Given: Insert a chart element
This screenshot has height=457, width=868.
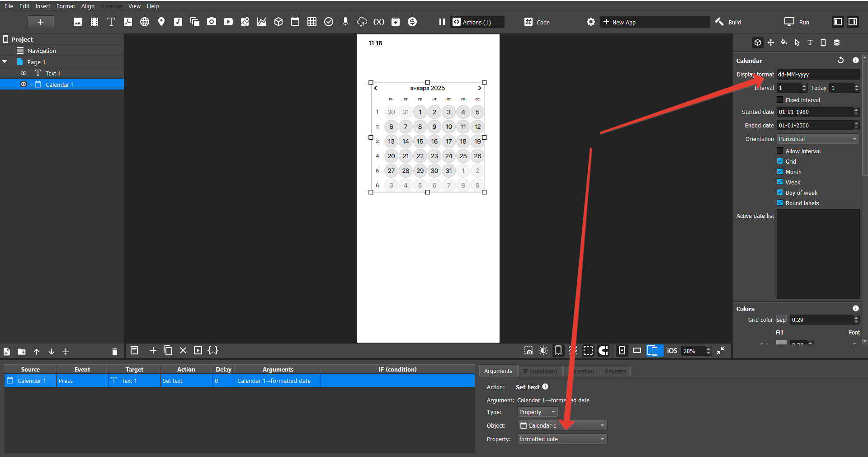Looking at the screenshot, I should 262,22.
